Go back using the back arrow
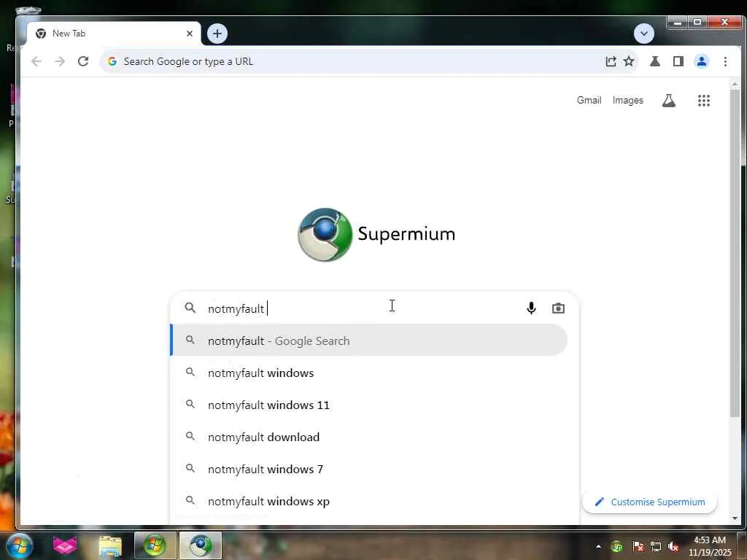Image resolution: width=747 pixels, height=560 pixels. click(x=36, y=61)
